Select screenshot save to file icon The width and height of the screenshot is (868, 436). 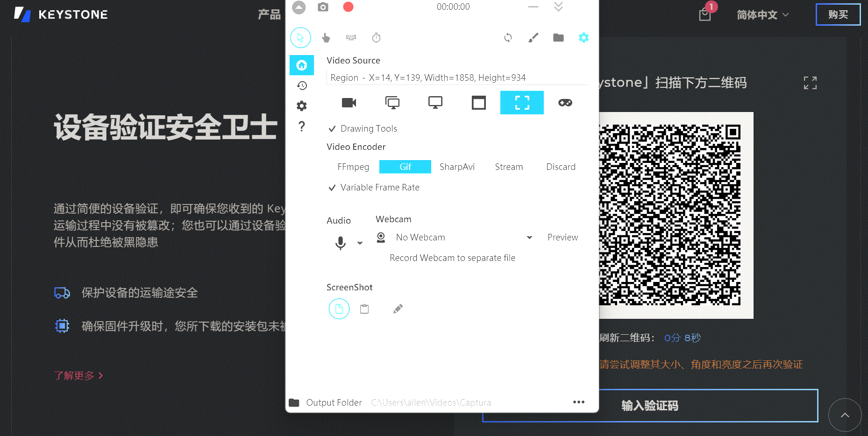[x=339, y=309]
